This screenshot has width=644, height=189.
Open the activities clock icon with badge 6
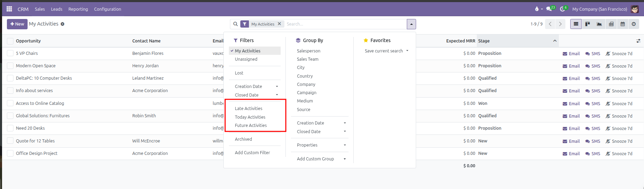click(564, 9)
